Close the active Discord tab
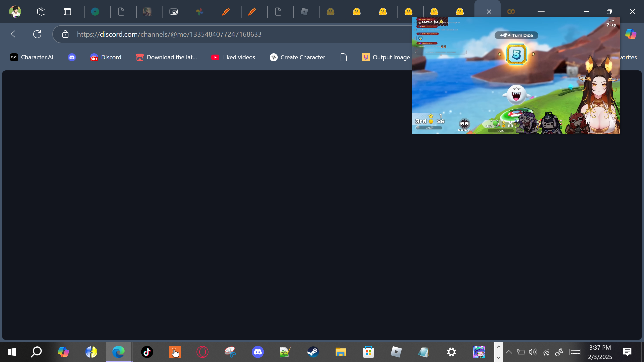 pyautogui.click(x=489, y=12)
